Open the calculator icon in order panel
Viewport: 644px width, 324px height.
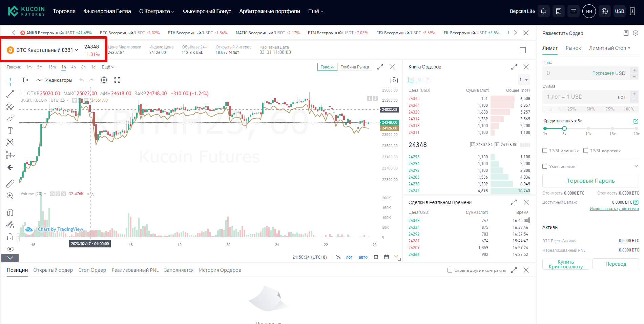[626, 33]
